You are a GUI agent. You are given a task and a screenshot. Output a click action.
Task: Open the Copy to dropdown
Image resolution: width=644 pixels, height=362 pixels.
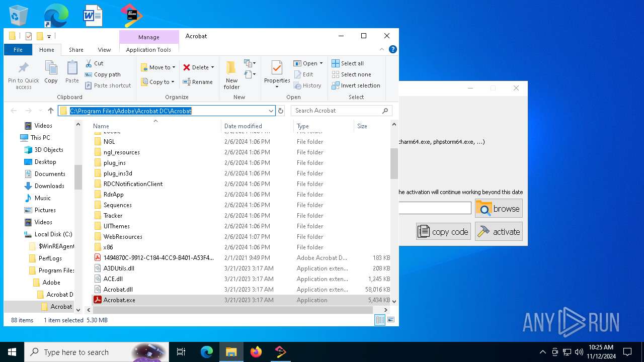(157, 82)
